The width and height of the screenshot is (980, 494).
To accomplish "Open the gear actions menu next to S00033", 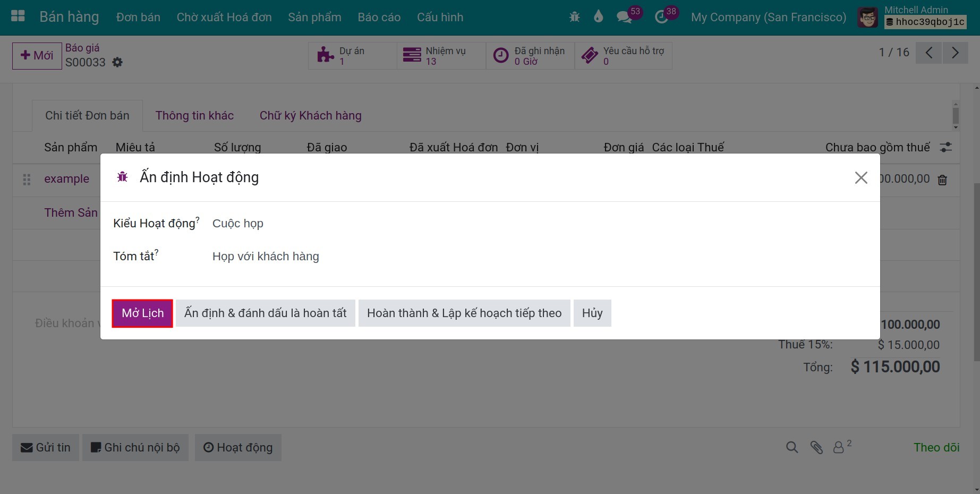I will pos(117,62).
